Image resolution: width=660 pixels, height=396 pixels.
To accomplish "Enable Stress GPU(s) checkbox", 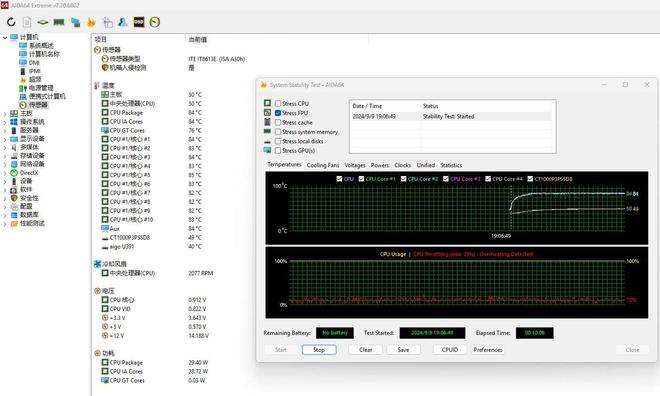I will (x=278, y=151).
